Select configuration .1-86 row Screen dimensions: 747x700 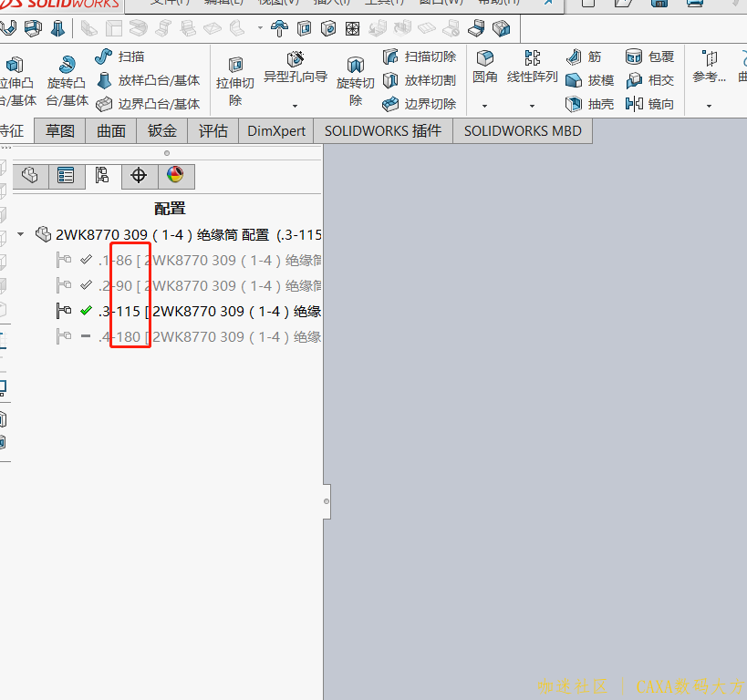pos(188,261)
